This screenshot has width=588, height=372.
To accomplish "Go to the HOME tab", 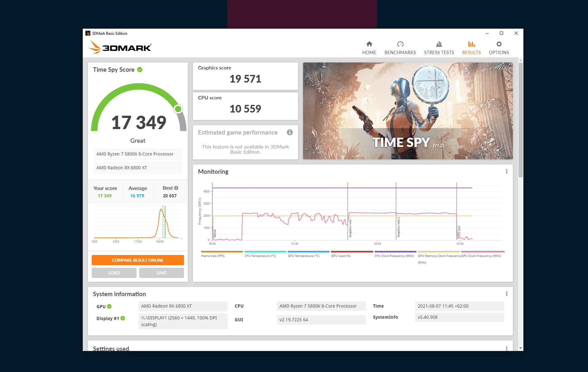I will (x=369, y=48).
